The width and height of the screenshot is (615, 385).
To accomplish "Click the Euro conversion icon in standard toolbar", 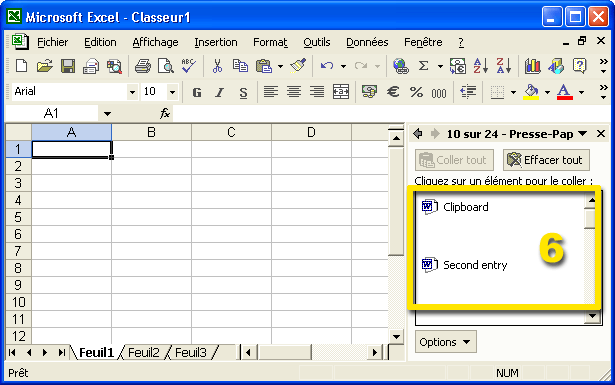I will tap(457, 66).
